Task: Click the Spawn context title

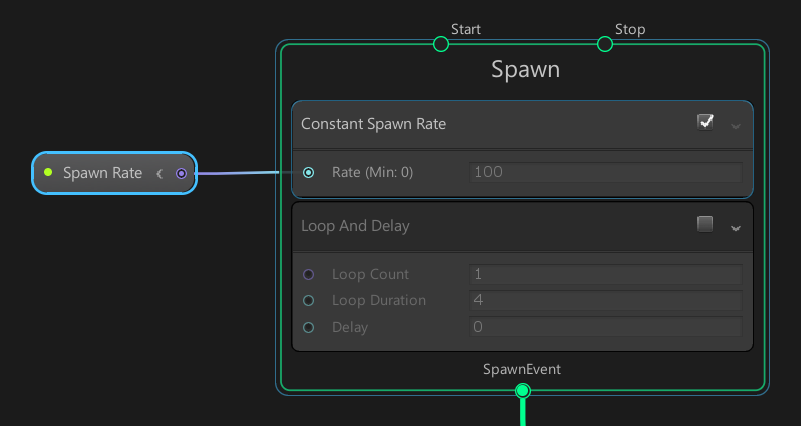Action: (x=525, y=70)
